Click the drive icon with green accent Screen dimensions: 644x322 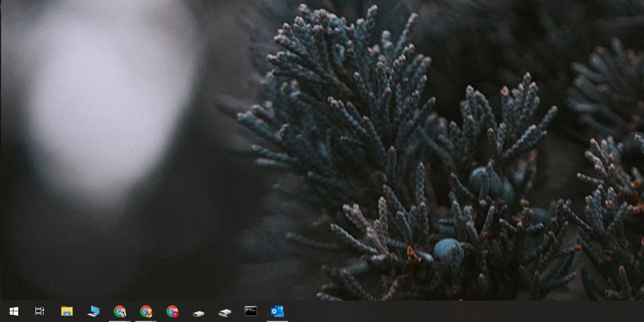click(225, 312)
